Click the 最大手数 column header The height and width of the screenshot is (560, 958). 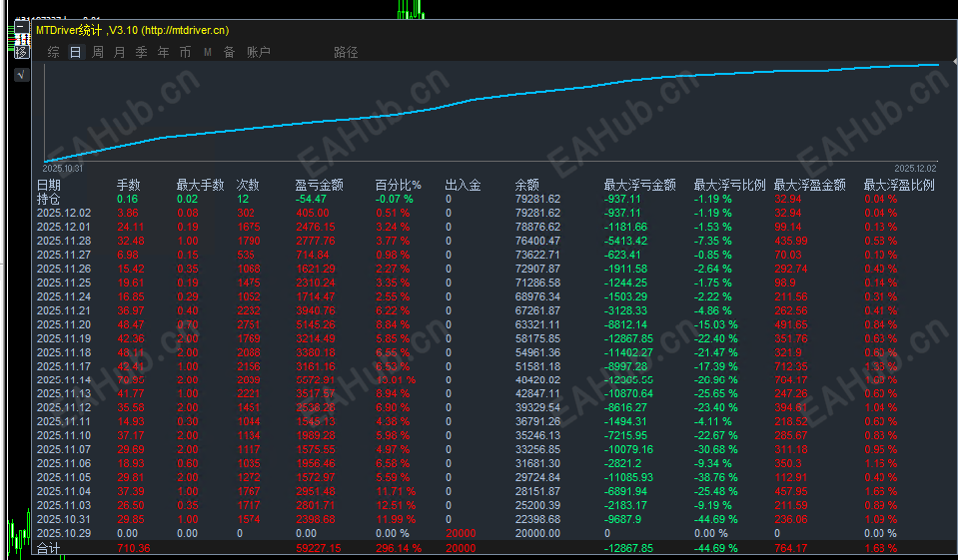point(201,185)
